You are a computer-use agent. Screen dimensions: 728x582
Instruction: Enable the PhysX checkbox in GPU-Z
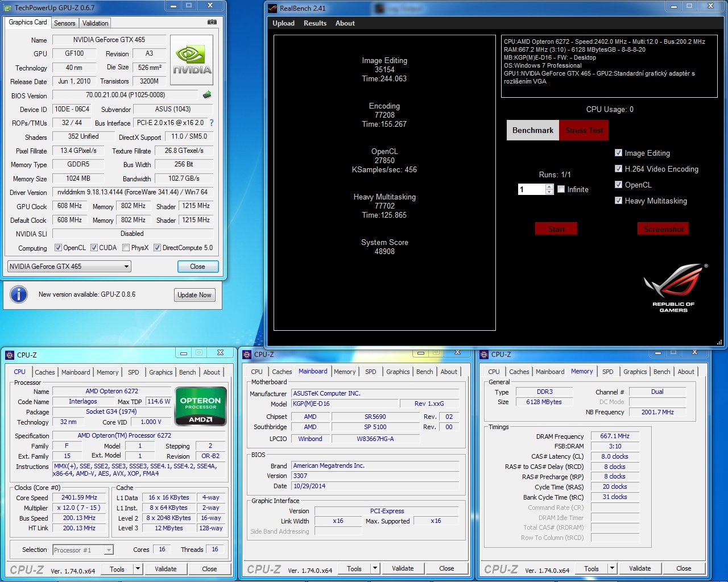click(x=126, y=248)
